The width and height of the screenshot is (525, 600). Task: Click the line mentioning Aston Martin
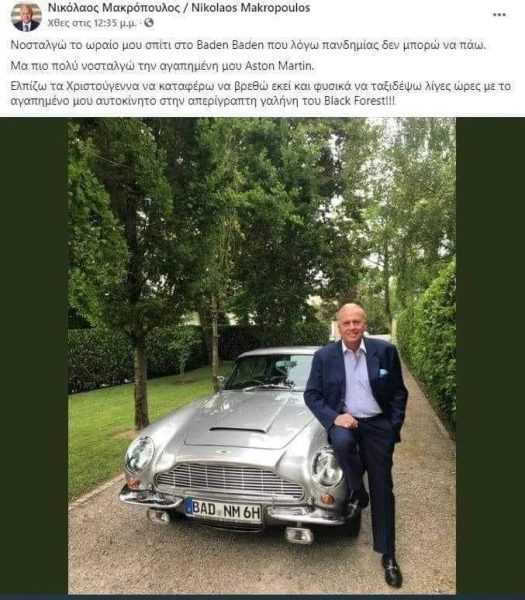pos(162,66)
